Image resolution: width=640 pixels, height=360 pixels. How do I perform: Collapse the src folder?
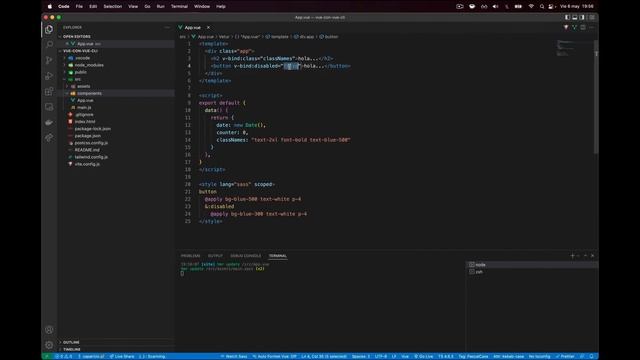coord(78,79)
